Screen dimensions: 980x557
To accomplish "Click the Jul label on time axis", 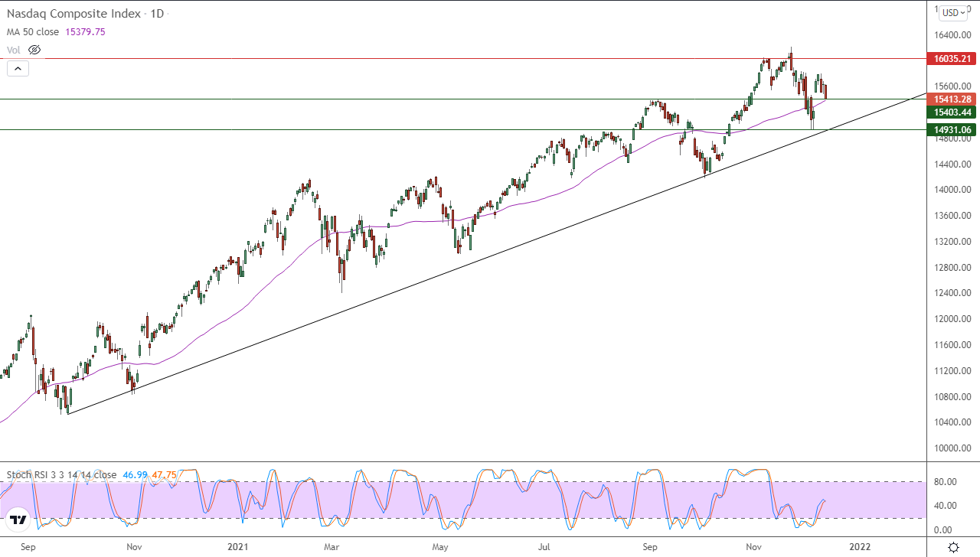I will (x=544, y=547).
